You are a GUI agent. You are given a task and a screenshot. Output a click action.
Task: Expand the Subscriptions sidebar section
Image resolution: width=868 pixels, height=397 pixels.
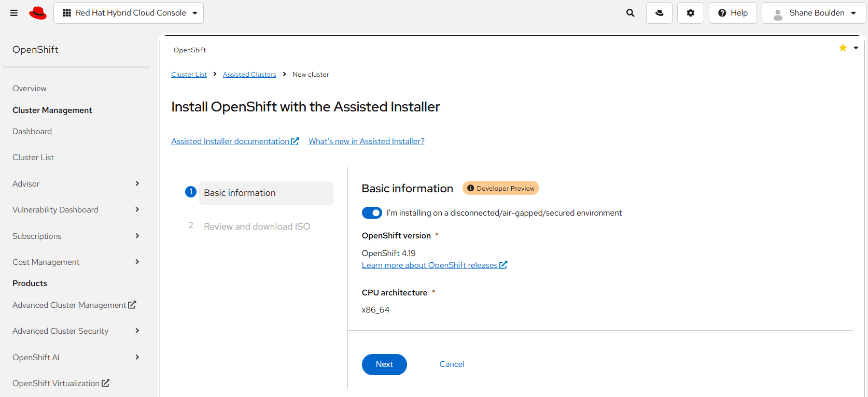click(76, 236)
